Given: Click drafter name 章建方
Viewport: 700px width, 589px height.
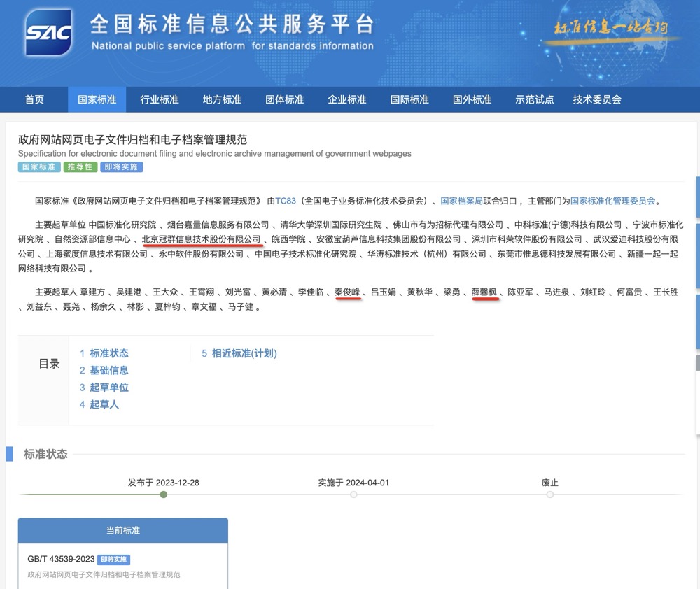Looking at the screenshot, I should [x=93, y=292].
